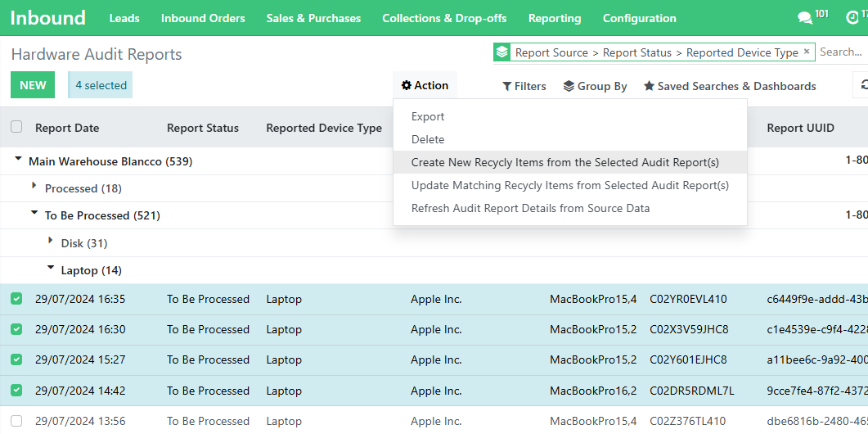This screenshot has width=868, height=434.
Task: Sort by Reported Device Type column header
Action: [324, 128]
